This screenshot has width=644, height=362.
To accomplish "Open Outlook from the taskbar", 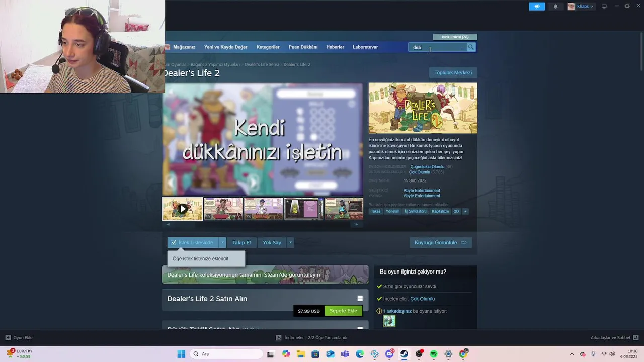I will tap(330, 354).
